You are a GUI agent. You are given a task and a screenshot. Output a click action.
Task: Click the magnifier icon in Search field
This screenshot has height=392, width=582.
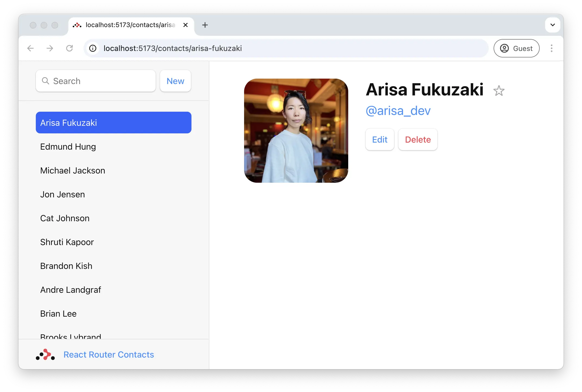(x=45, y=81)
